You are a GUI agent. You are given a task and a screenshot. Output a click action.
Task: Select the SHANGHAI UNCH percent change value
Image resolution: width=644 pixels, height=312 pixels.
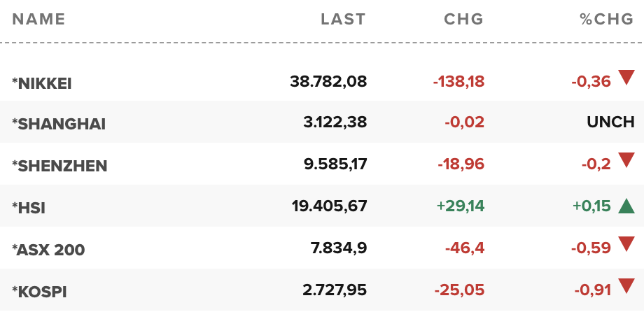pos(610,122)
